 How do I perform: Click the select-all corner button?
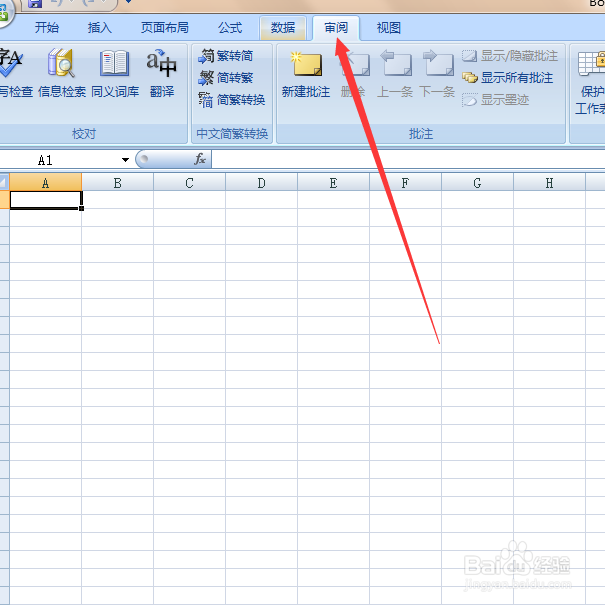pos(4,183)
